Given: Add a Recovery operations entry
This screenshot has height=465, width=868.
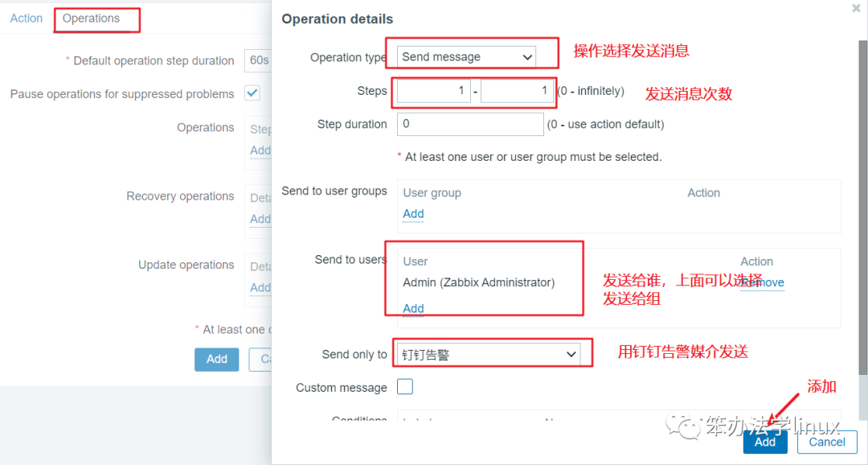Looking at the screenshot, I should coord(260,219).
